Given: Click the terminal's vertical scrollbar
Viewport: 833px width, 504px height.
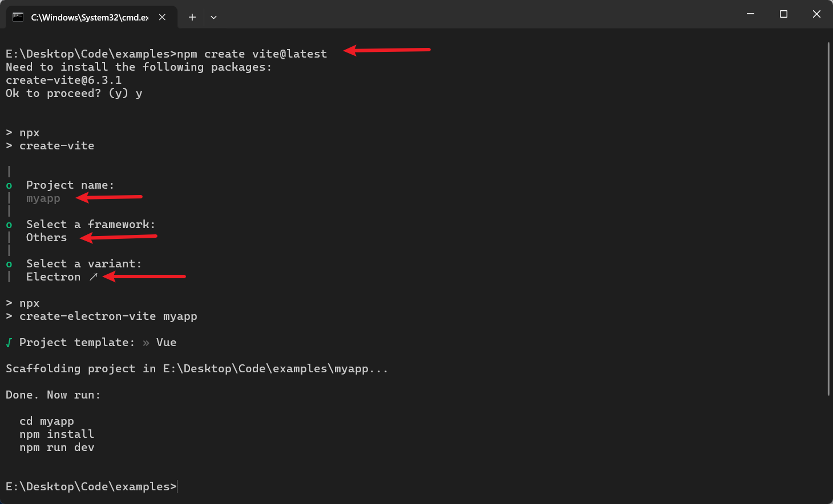Looking at the screenshot, I should (828, 217).
